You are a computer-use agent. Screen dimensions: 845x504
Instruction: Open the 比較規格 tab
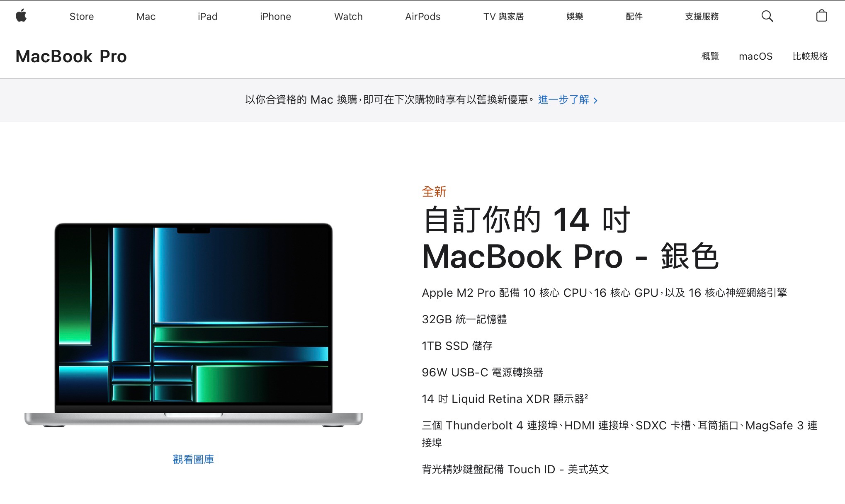pyautogui.click(x=810, y=56)
